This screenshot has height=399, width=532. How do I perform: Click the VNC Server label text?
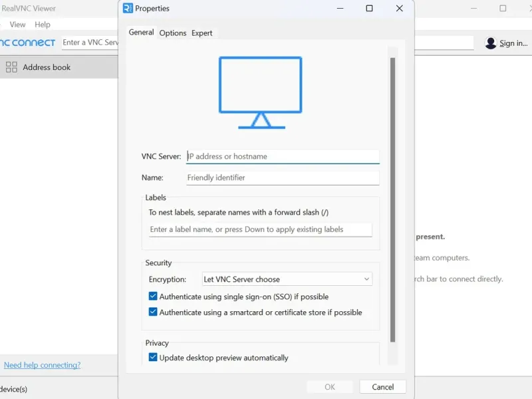pos(162,156)
